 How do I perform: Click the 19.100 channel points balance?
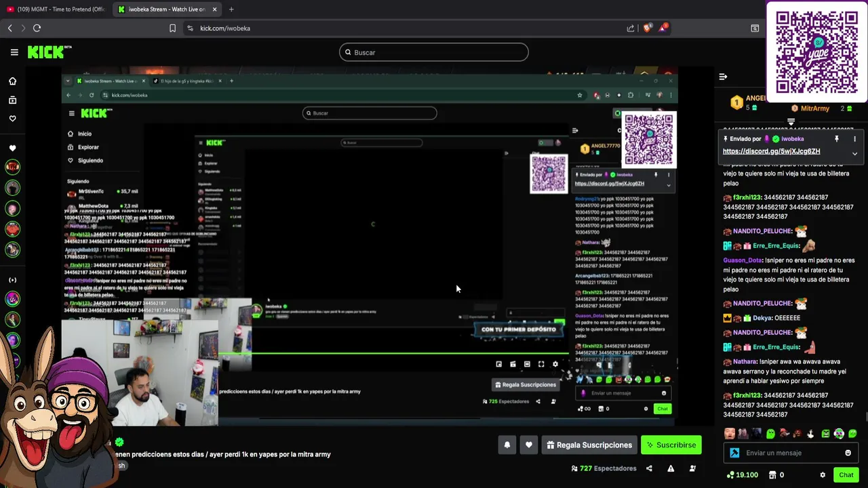[x=742, y=475]
